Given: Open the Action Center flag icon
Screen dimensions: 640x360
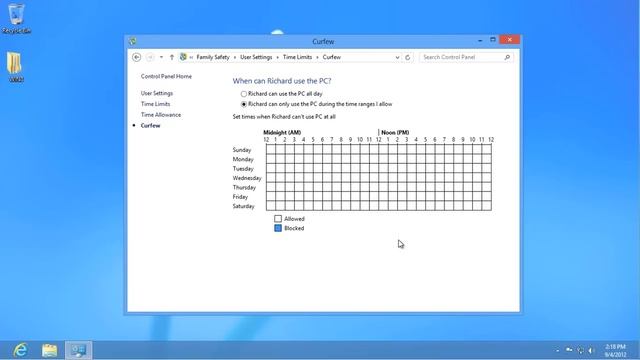Looking at the screenshot, I should pyautogui.click(x=569, y=350).
